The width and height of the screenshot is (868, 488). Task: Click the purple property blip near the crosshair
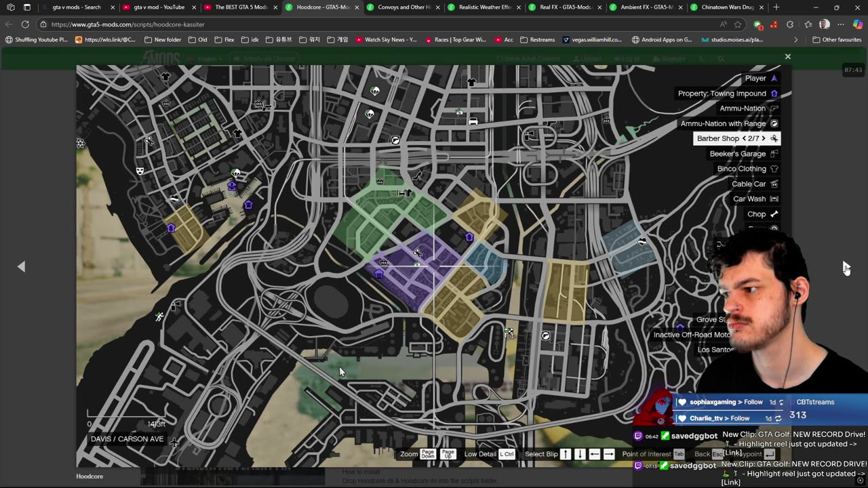pos(469,237)
